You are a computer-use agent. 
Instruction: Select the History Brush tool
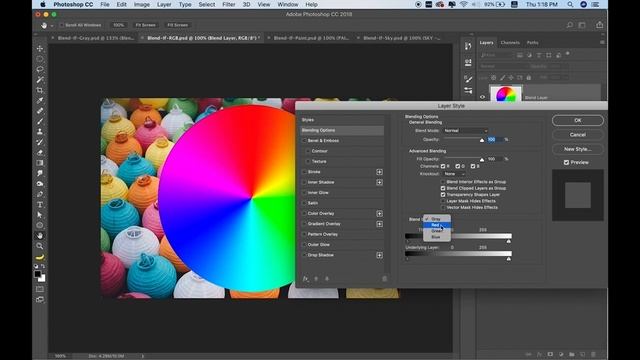[40, 142]
